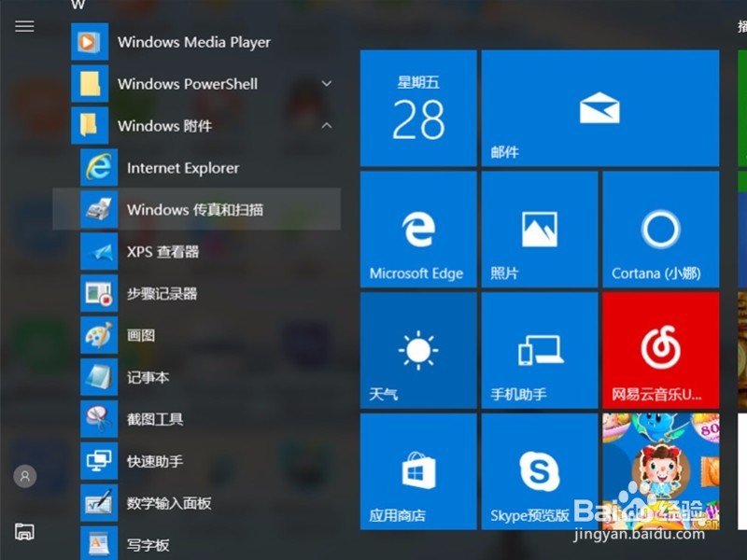This screenshot has width=747, height=560.
Task: Click the Windows 传真和扫描 fax icon
Action: click(x=99, y=209)
